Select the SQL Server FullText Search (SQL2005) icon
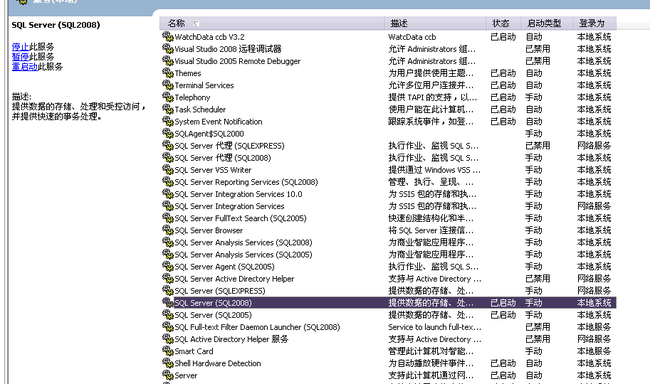 [x=167, y=218]
